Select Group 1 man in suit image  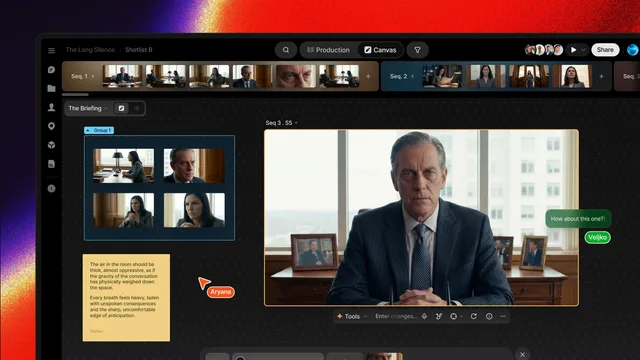(194, 166)
